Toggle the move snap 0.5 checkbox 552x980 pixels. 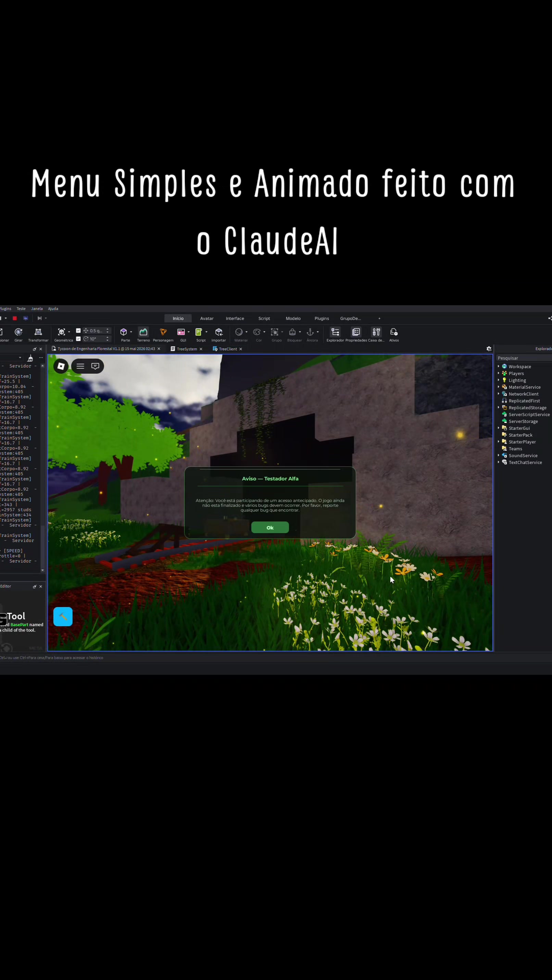pos(78,331)
